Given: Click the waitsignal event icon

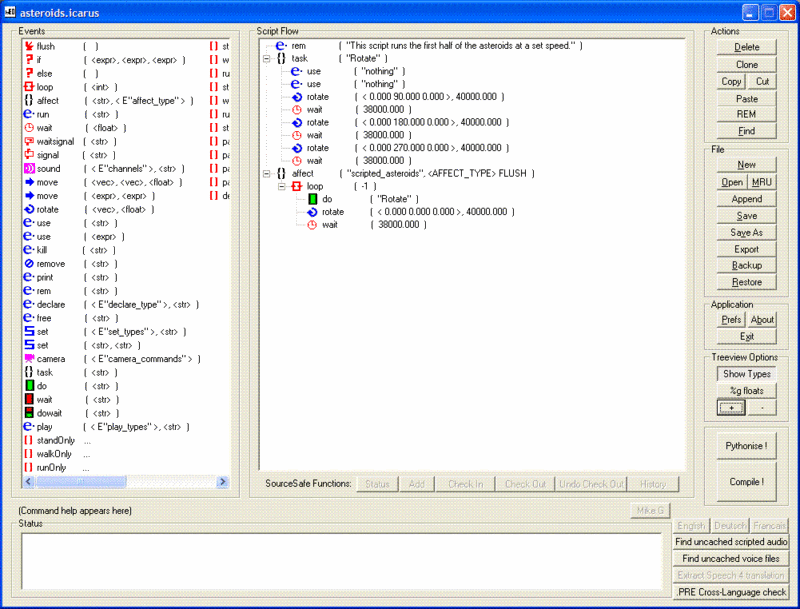Looking at the screenshot, I should coord(29,142).
